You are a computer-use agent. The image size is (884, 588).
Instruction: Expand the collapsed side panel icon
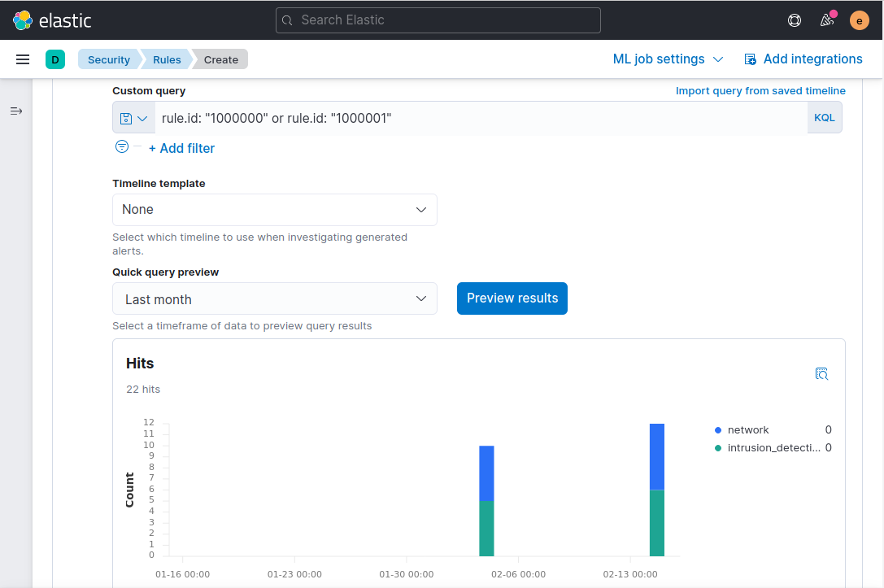[x=16, y=111]
